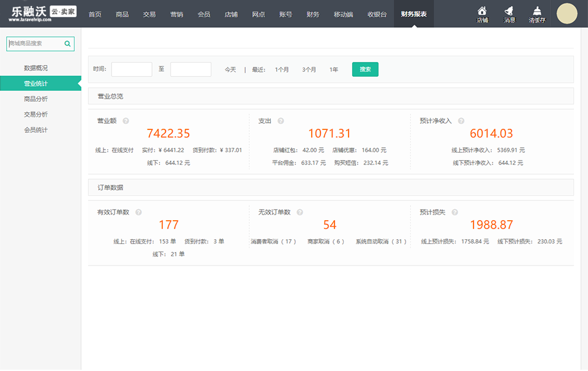Screen dimensions: 588x371
Task: Open the 财务 menu
Action: [x=313, y=14]
